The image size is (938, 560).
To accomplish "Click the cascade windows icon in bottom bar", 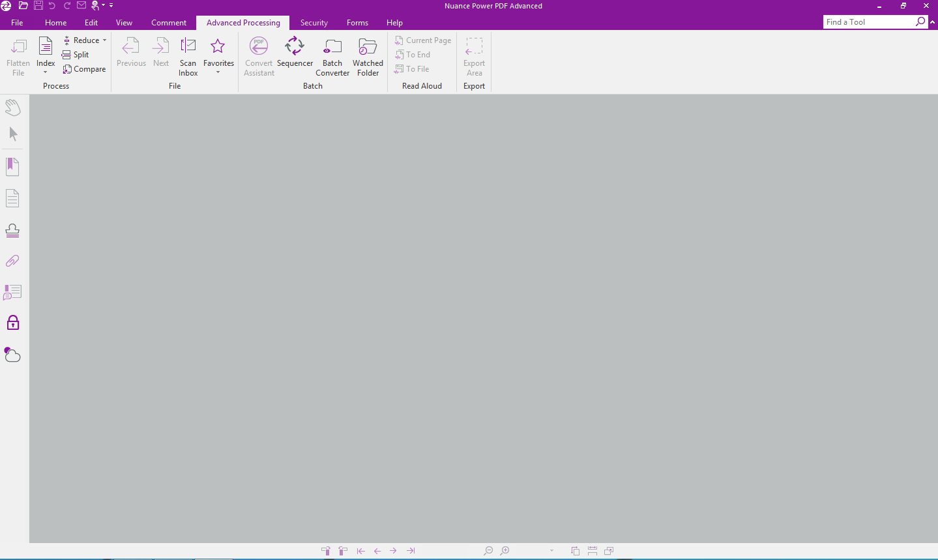I will tap(609, 551).
